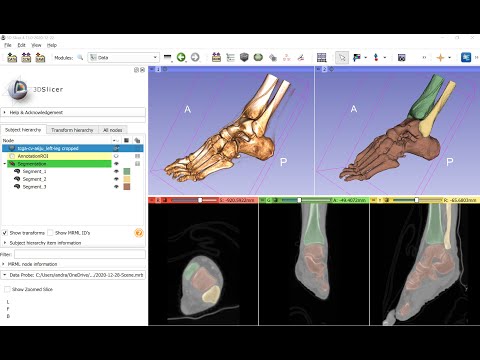
Task: Select the mouse pointer interaction mode
Action: [342, 58]
